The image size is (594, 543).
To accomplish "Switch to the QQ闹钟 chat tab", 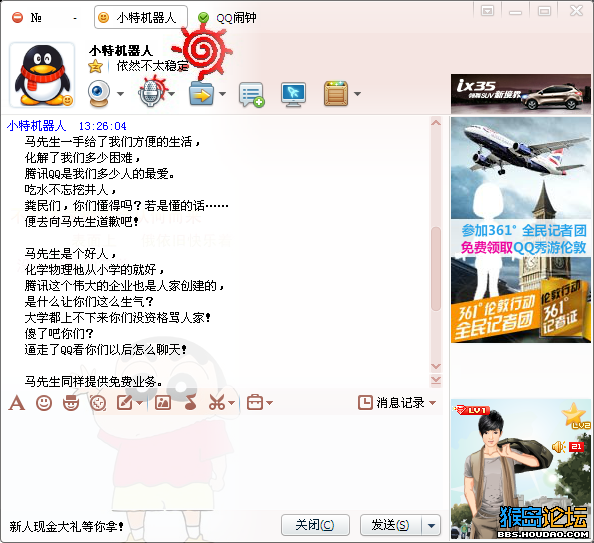I will tap(227, 17).
